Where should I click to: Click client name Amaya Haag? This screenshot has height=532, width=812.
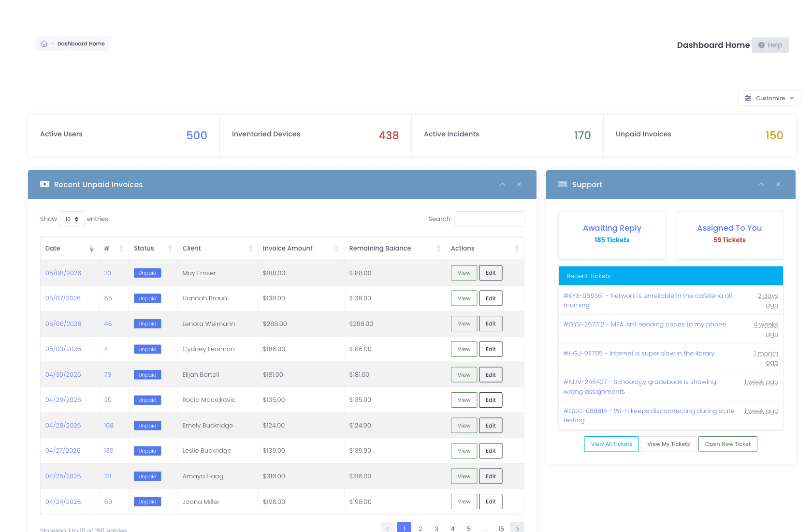pyautogui.click(x=203, y=476)
